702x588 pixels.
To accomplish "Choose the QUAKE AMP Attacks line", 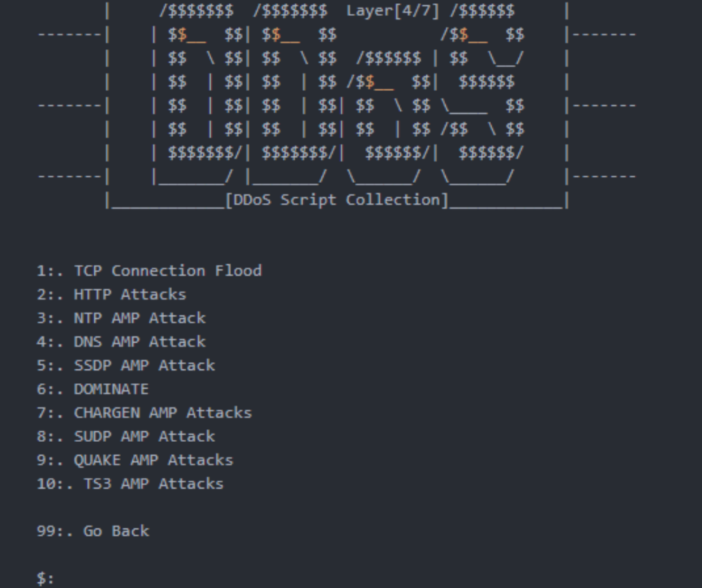I will (x=135, y=460).
